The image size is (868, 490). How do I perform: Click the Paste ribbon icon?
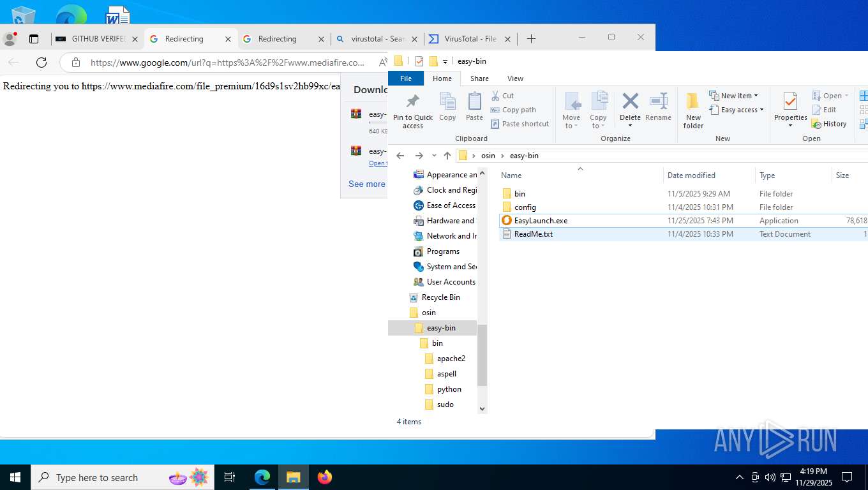tap(474, 101)
